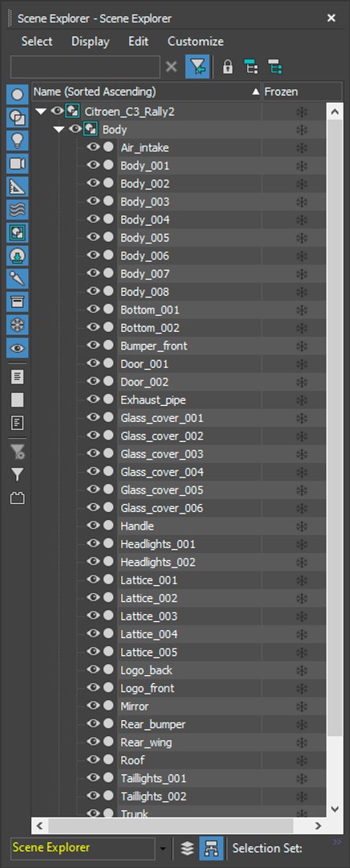Click scrollbar down arrow

pyautogui.click(x=335, y=809)
